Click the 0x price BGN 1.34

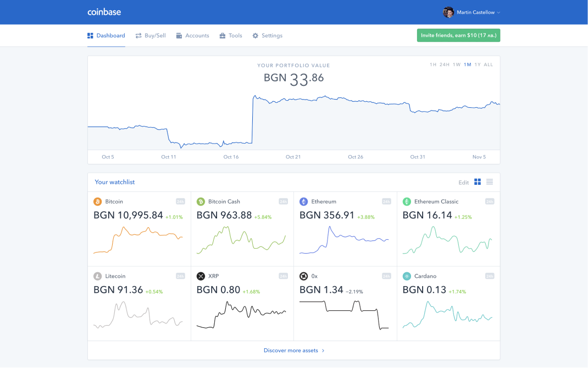[321, 290]
